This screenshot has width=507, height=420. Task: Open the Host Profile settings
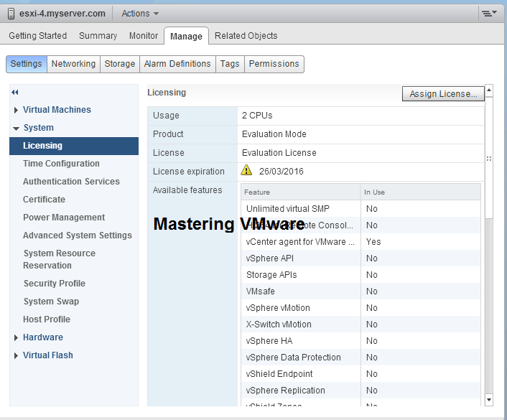pyautogui.click(x=47, y=319)
